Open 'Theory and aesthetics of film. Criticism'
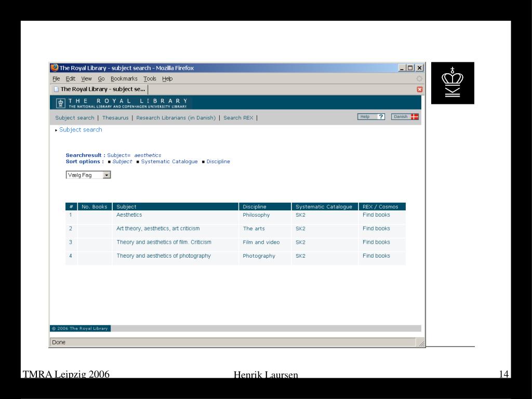Image resolution: width=532 pixels, height=399 pixels. pyautogui.click(x=164, y=242)
